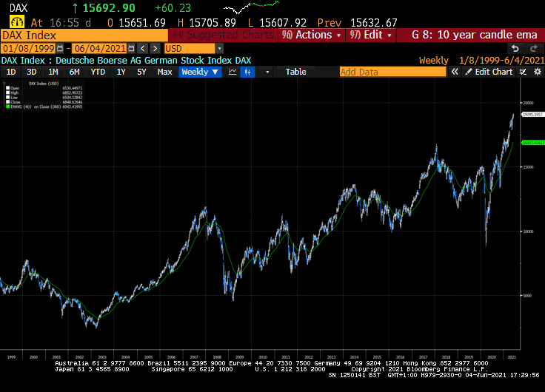
Task: Open the end date calendar picker
Action: click(x=131, y=48)
